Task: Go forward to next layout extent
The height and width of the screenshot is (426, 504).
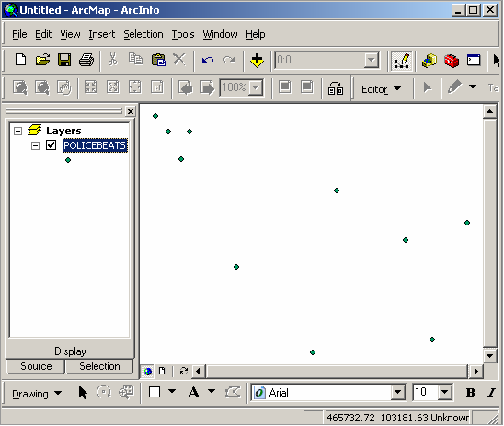Action: 207,87
